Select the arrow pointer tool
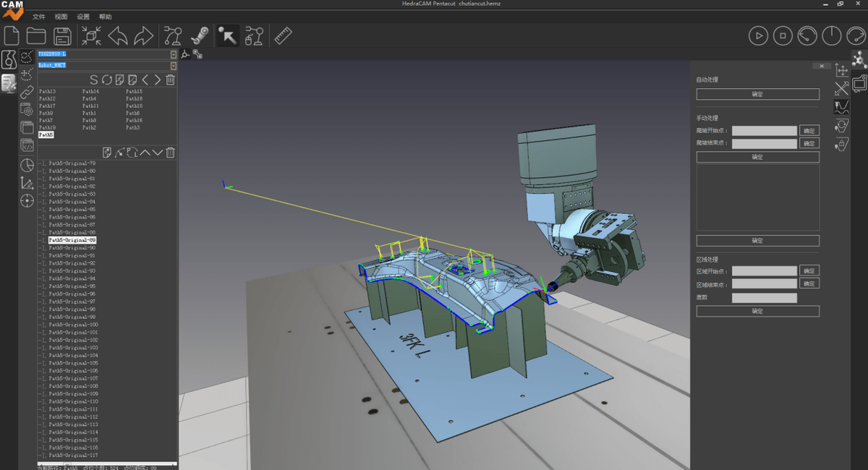The height and width of the screenshot is (470, 868). [x=228, y=35]
